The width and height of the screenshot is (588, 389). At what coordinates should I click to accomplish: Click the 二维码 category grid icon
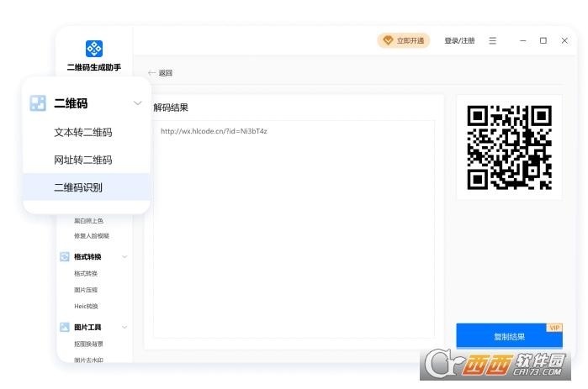pyautogui.click(x=38, y=103)
